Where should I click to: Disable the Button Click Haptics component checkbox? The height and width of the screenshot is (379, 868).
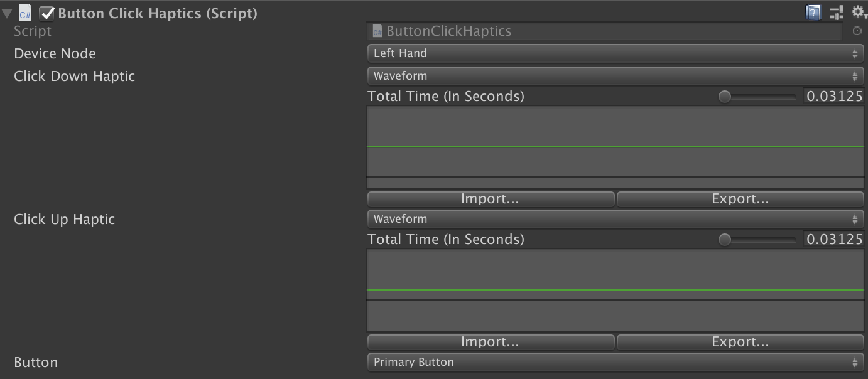point(47,13)
